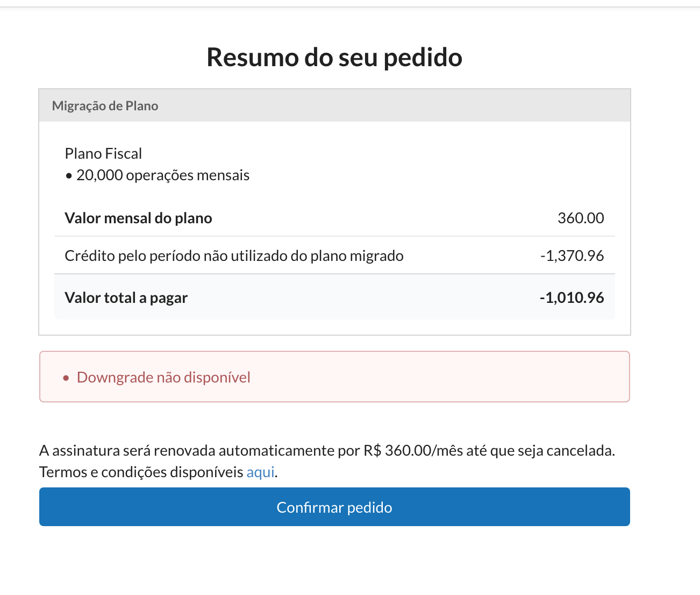Click the 'Termos e condições disponíveis' text
700x595 pixels.
141,472
